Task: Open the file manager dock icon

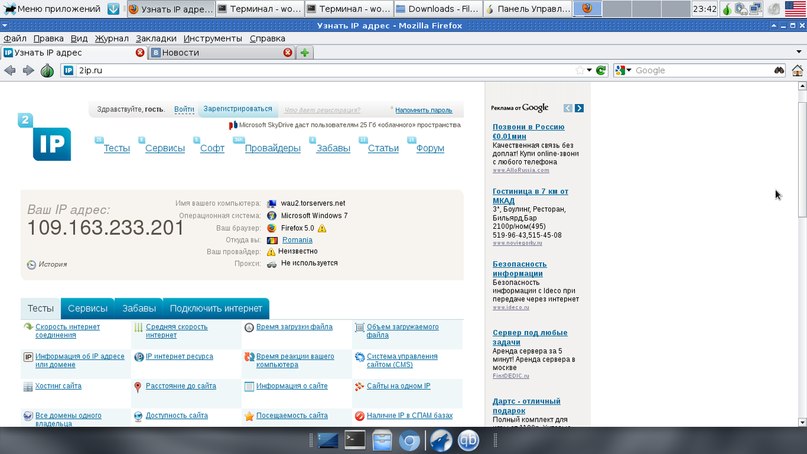Action: click(x=381, y=439)
